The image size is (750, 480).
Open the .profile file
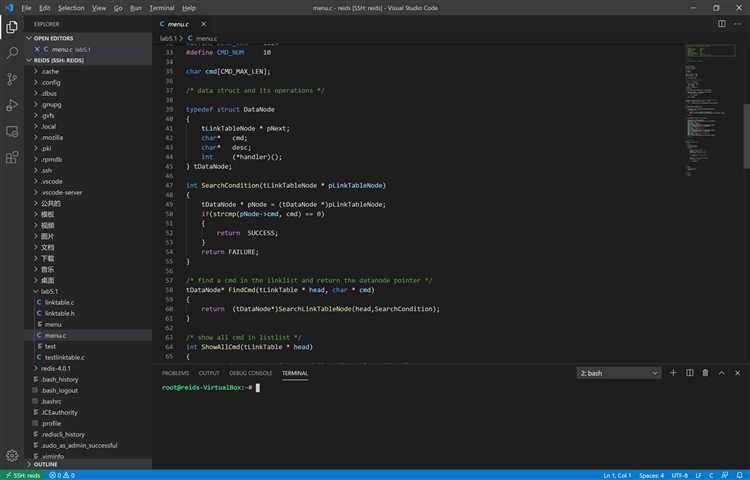coord(51,423)
